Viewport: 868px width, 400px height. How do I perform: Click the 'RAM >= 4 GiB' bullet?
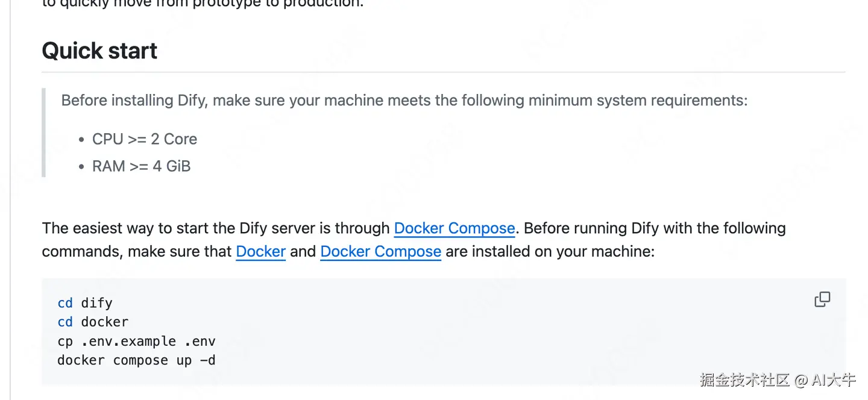pos(141,166)
